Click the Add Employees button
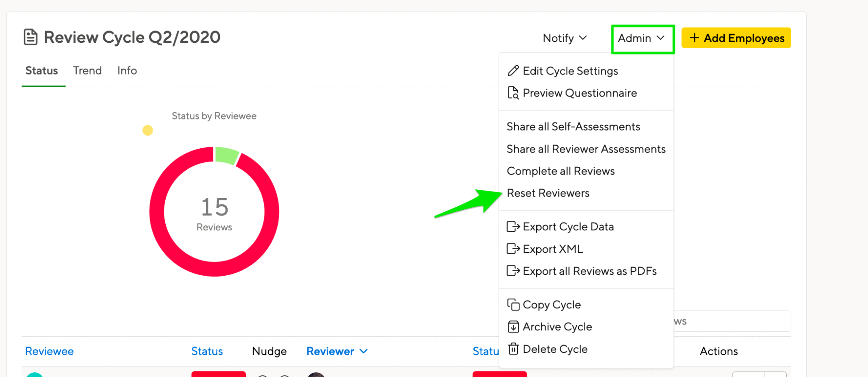This screenshot has height=377, width=868. click(736, 38)
